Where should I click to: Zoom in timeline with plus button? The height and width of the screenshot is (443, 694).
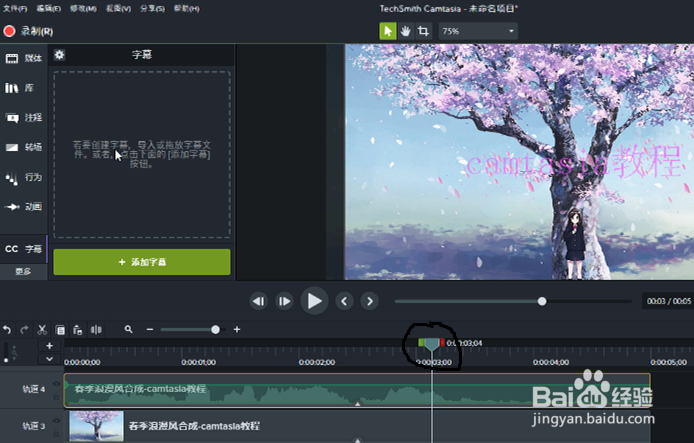click(237, 329)
